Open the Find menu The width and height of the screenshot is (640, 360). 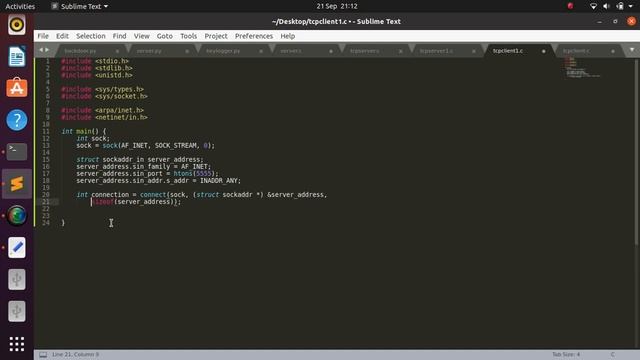[x=119, y=36]
